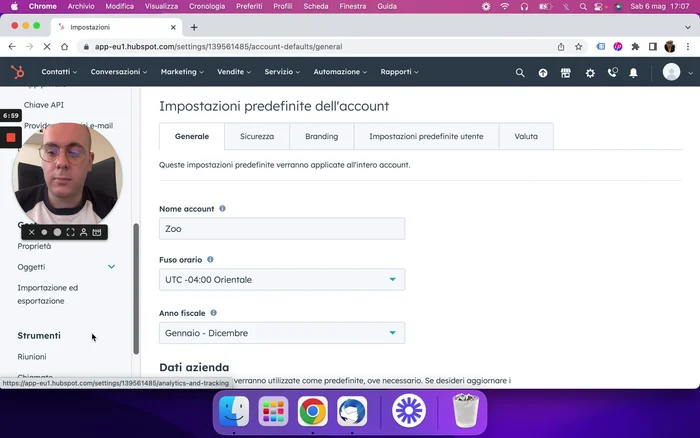
Task: Click the info icon next to Fuso orario
Action: [210, 259]
